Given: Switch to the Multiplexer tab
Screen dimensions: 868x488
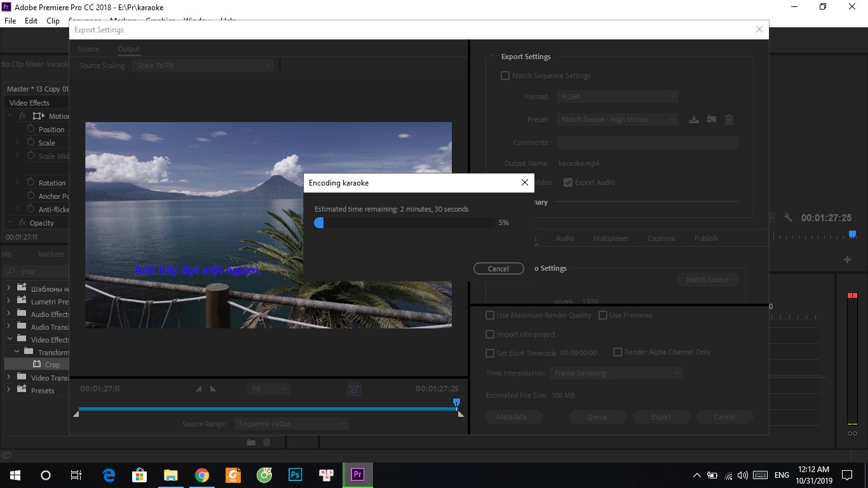Looking at the screenshot, I should (611, 238).
